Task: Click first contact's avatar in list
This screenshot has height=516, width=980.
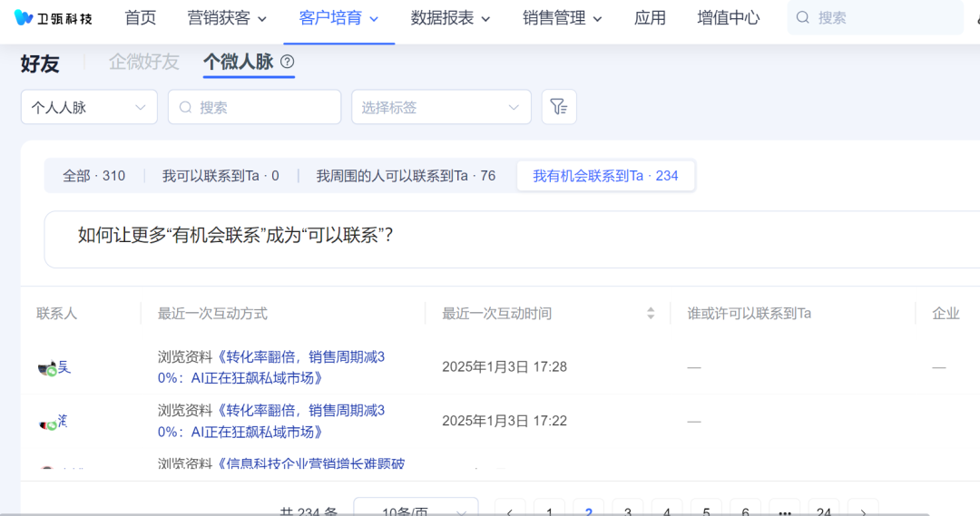Action: tap(48, 367)
